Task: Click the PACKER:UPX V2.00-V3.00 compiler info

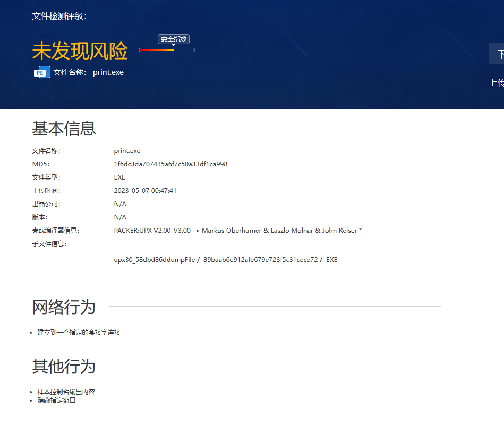Action: pyautogui.click(x=238, y=231)
